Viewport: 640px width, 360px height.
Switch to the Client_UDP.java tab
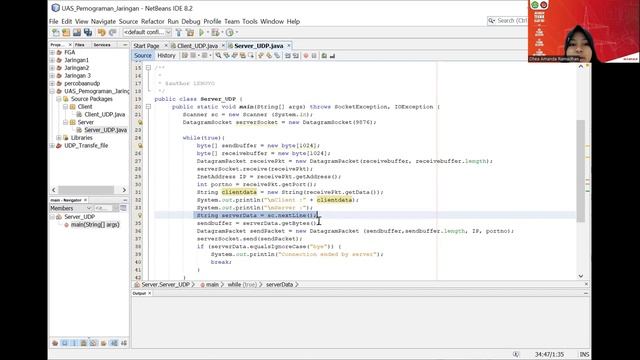198,46
